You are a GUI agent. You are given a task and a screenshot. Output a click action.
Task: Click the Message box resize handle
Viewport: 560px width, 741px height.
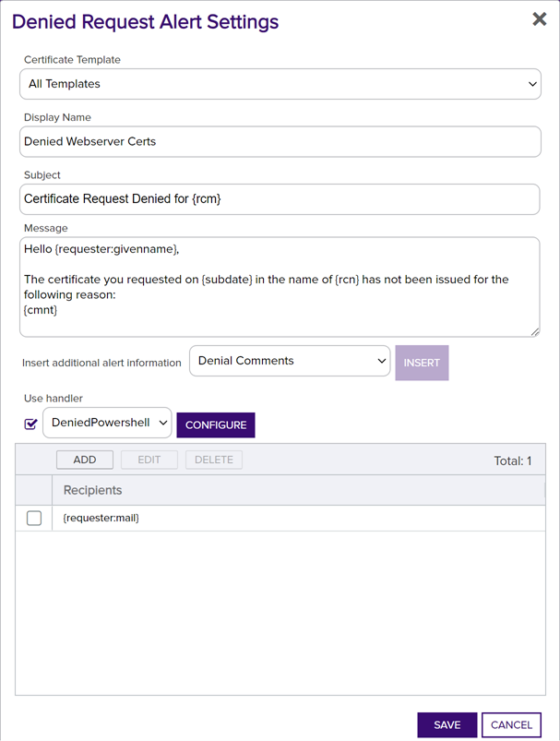point(534,331)
